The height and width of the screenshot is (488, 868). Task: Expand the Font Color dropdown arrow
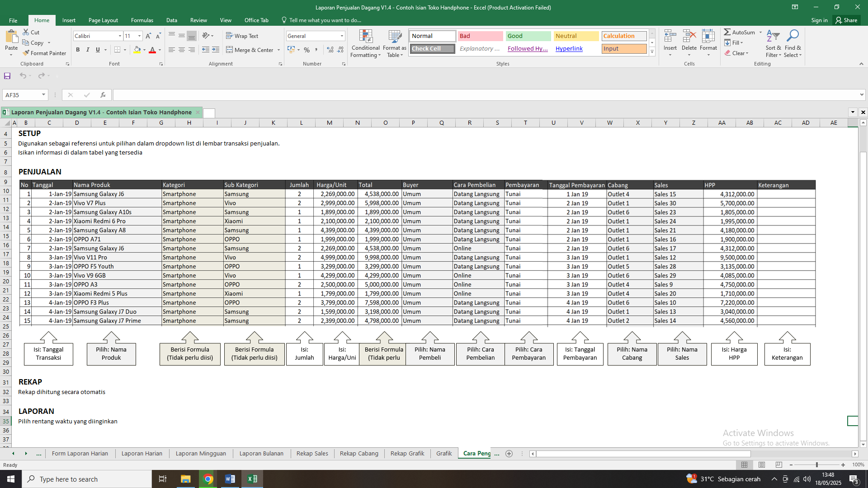pos(160,50)
